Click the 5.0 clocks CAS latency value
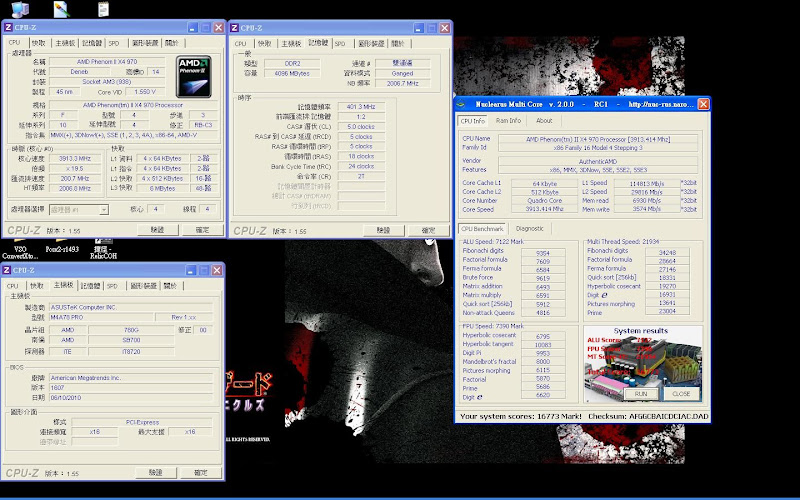 (361, 127)
